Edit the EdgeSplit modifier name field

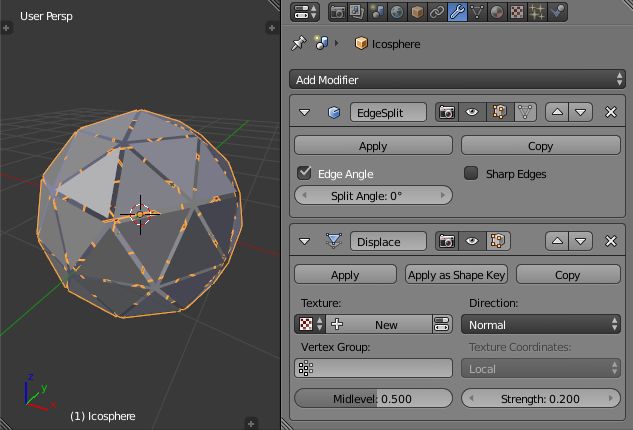tap(388, 112)
